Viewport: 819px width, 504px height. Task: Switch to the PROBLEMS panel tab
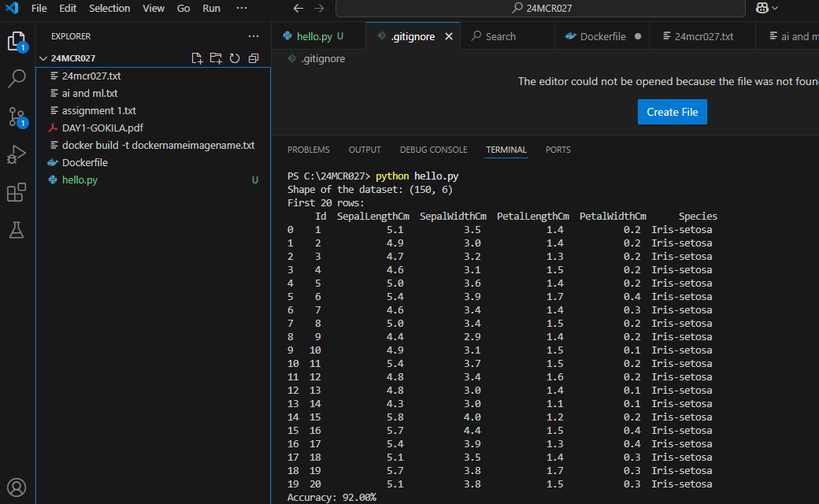tap(308, 150)
